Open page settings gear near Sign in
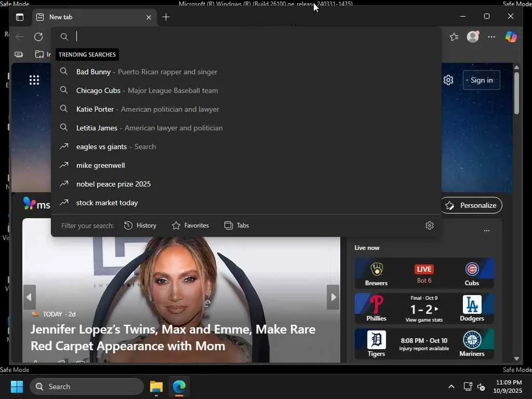Image resolution: width=532 pixels, height=399 pixels. pyautogui.click(x=448, y=80)
